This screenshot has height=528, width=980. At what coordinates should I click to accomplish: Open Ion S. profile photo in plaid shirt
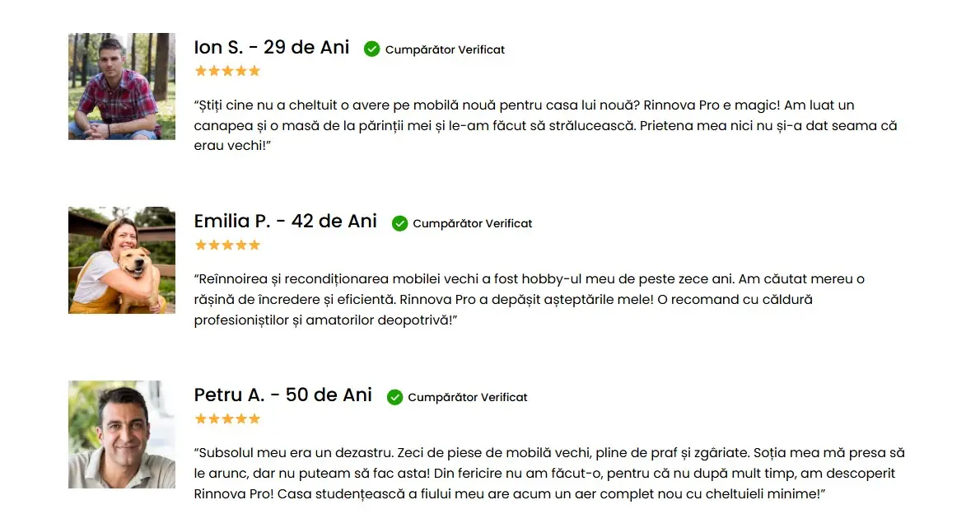tap(122, 86)
